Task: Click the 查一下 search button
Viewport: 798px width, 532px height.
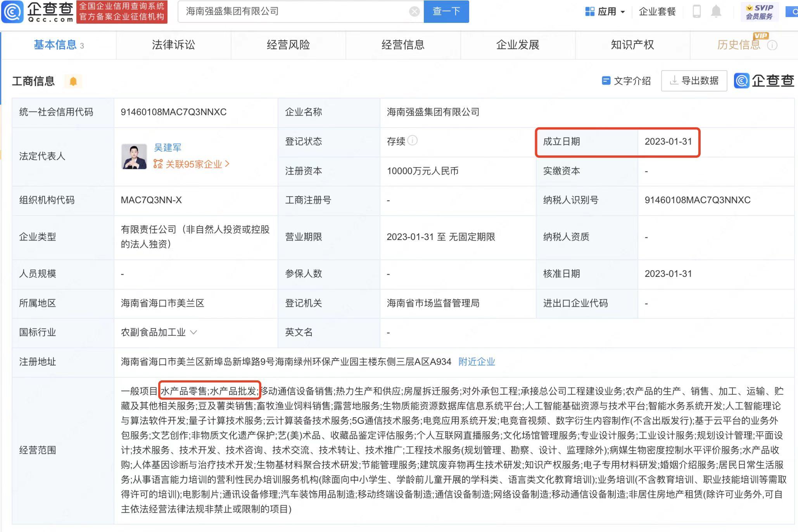Action: pos(446,12)
